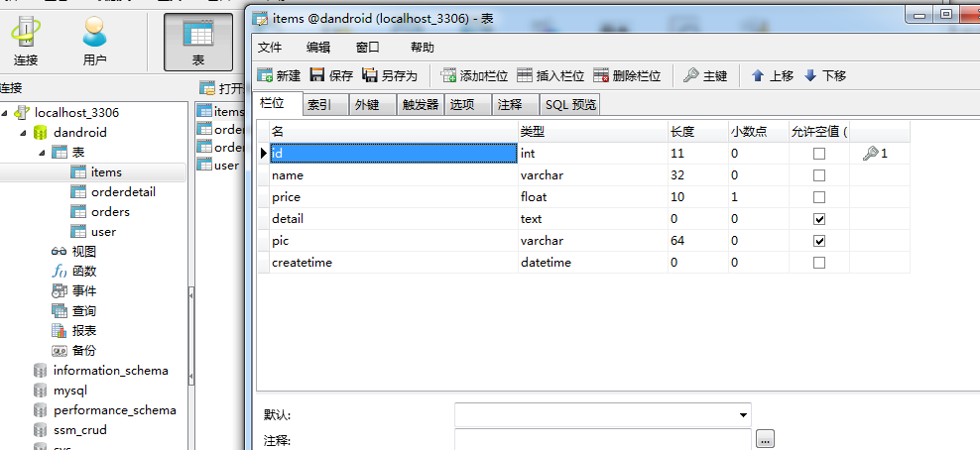The height and width of the screenshot is (450, 980).
Task: Select the orderdetail table in tree
Action: click(x=123, y=191)
